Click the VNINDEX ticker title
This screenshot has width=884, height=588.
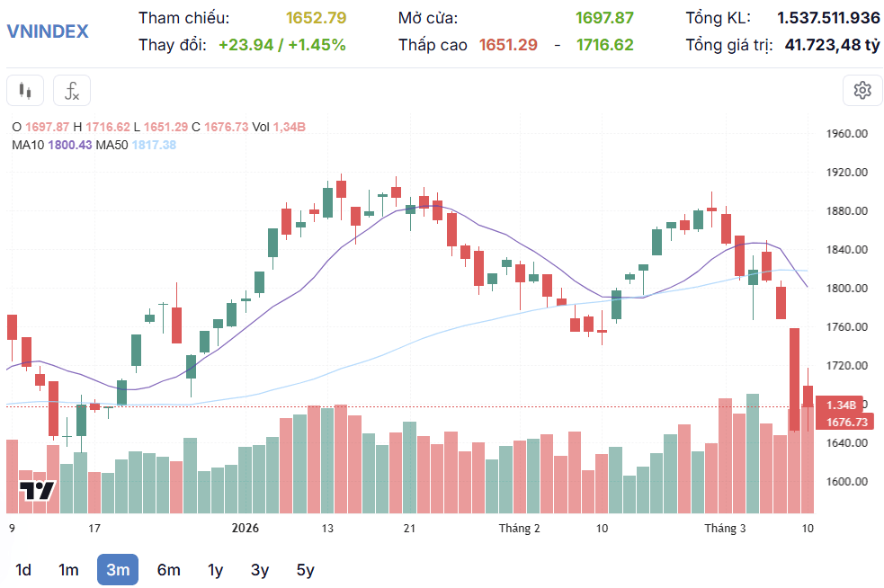pos(48,31)
